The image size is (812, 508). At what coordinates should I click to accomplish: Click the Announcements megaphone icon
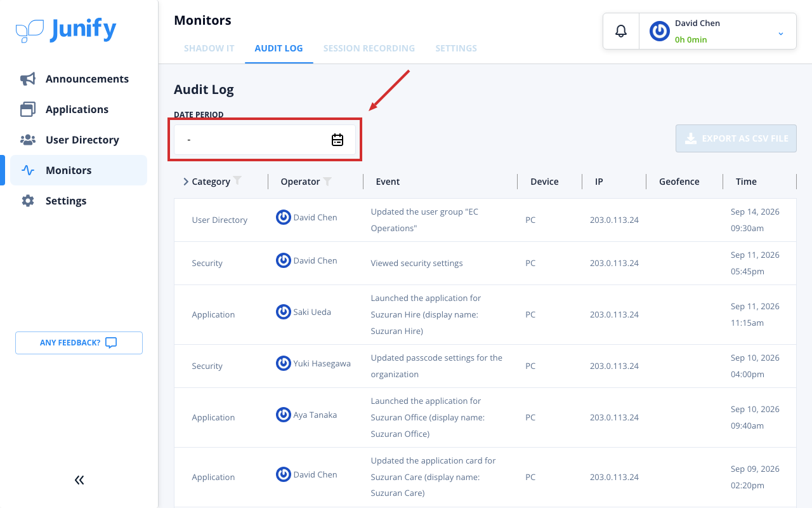pos(28,79)
